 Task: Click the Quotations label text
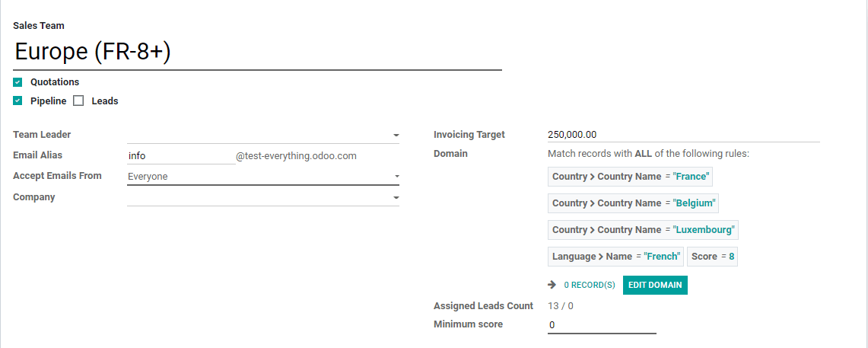55,82
